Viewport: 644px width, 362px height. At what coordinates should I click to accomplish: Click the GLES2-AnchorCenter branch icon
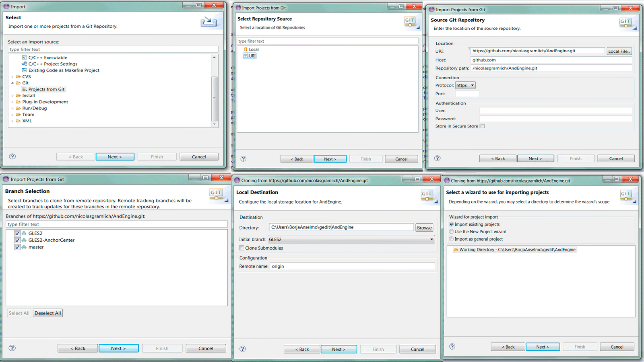tap(24, 240)
